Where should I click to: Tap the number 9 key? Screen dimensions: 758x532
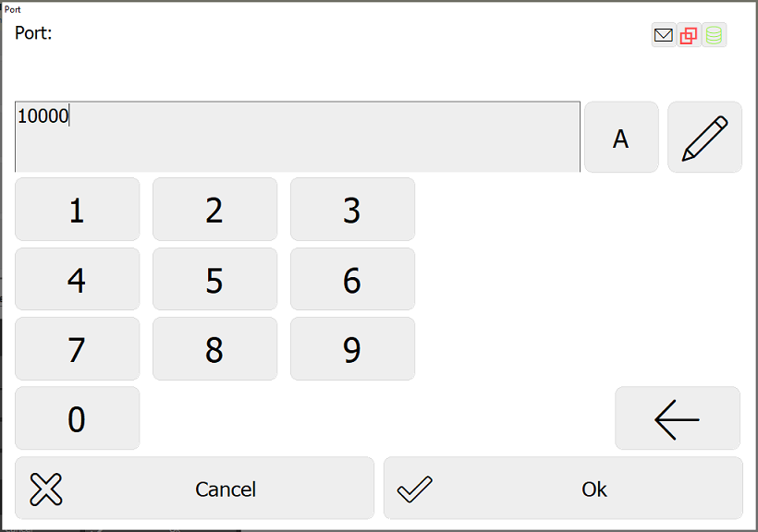point(352,349)
